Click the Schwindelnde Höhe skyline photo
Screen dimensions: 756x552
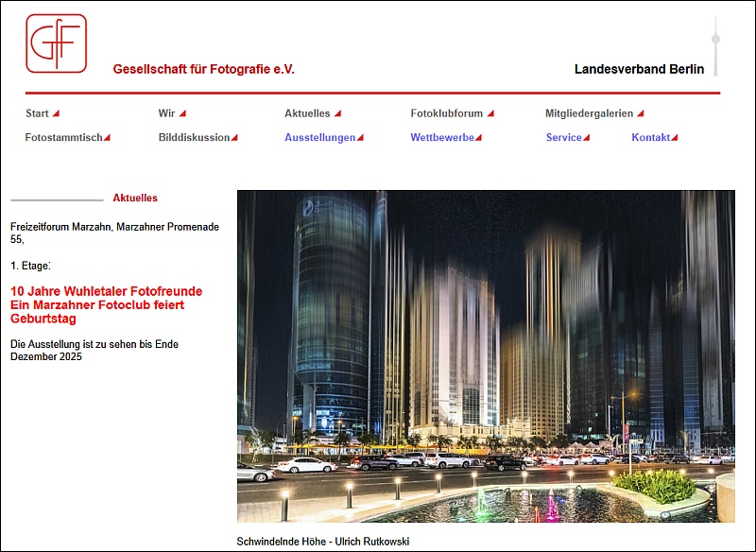485,356
